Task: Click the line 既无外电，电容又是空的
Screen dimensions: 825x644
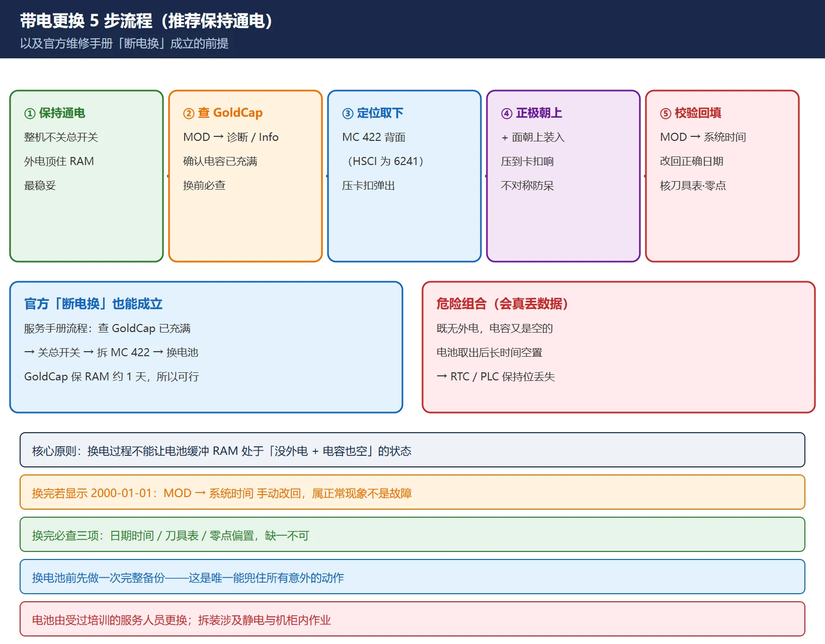Action: click(x=494, y=328)
